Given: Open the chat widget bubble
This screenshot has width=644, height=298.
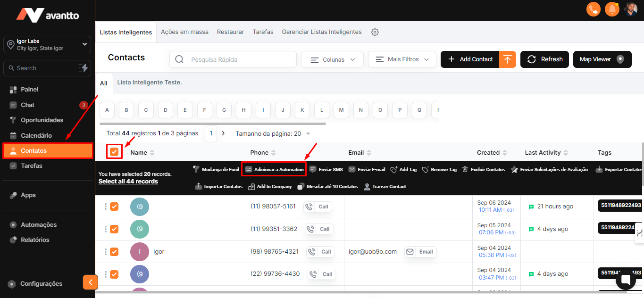Looking at the screenshot, I should coord(626,280).
